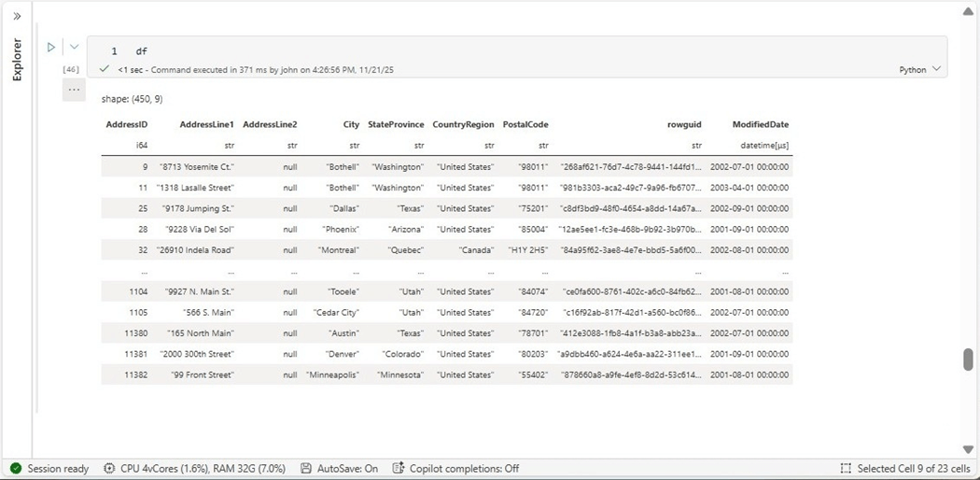Image resolution: width=980 pixels, height=480 pixels.
Task: Click the rowguid column header
Action: [684, 124]
